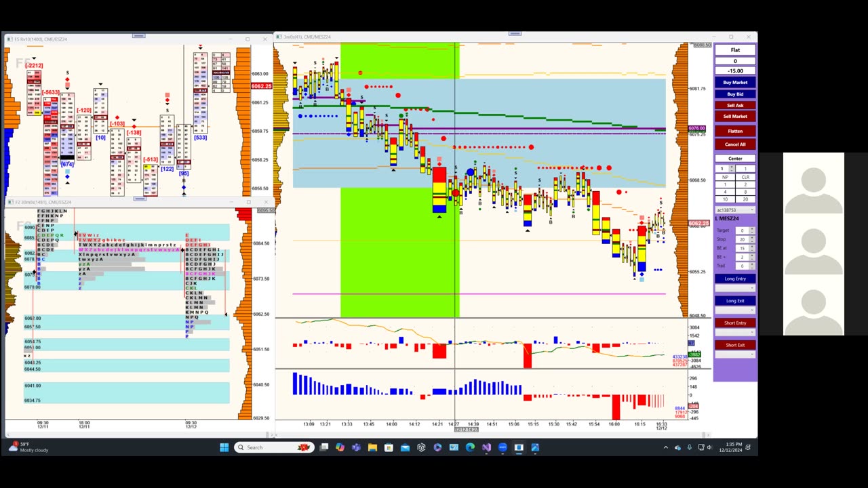Select quantity preset 8
868x488 pixels.
[x=745, y=192]
